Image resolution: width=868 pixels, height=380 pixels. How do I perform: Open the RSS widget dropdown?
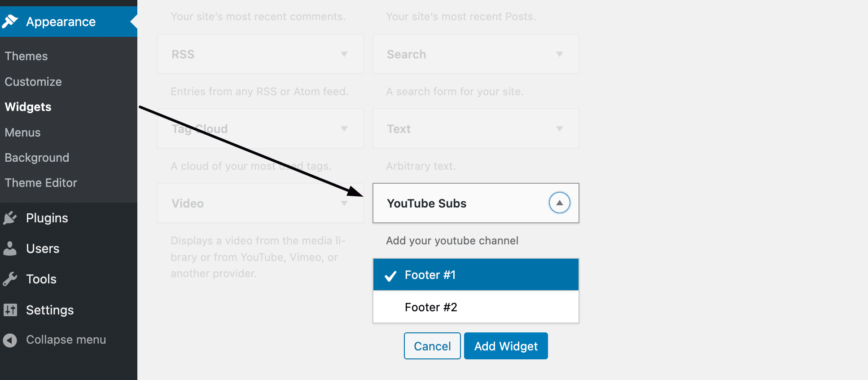click(345, 54)
